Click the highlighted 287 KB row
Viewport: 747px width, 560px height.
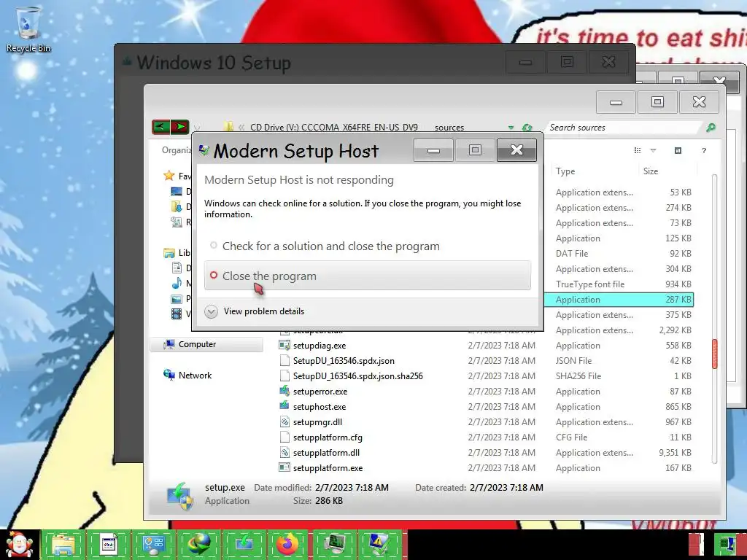[x=619, y=300]
